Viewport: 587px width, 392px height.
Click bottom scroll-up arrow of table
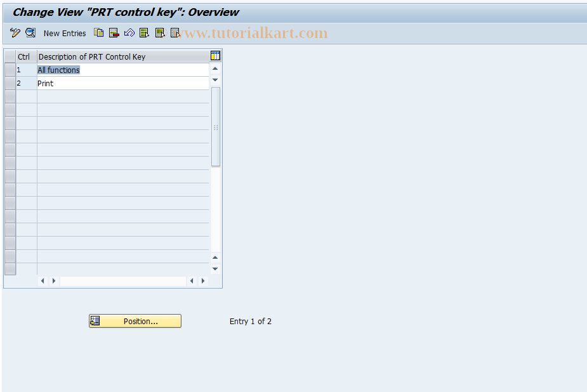click(215, 258)
